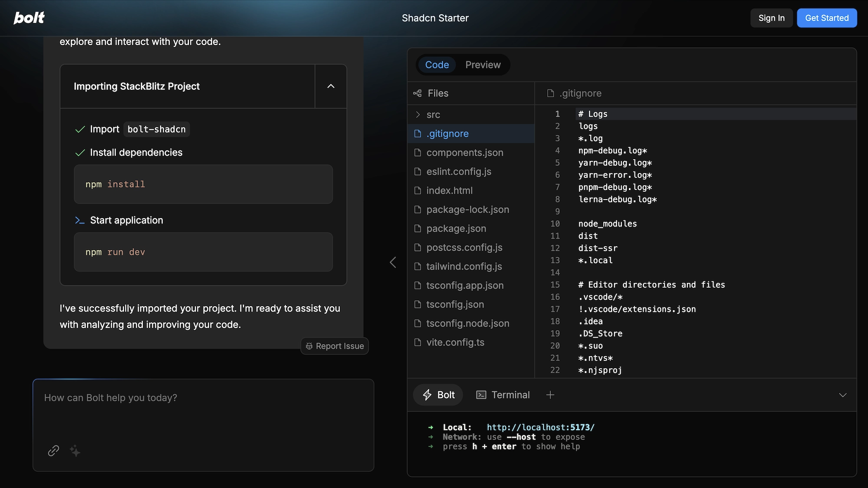Collapse the chat panel arrow

393,262
